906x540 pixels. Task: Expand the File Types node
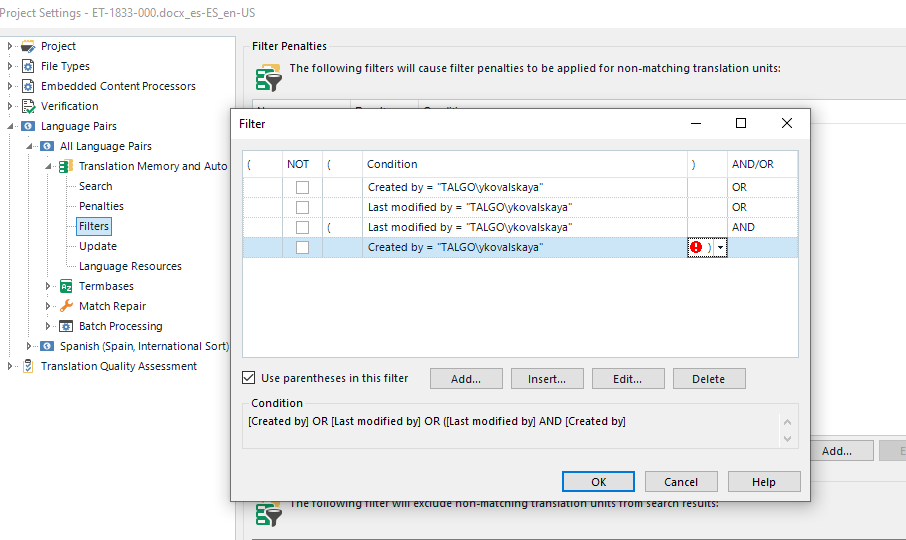[x=9, y=66]
